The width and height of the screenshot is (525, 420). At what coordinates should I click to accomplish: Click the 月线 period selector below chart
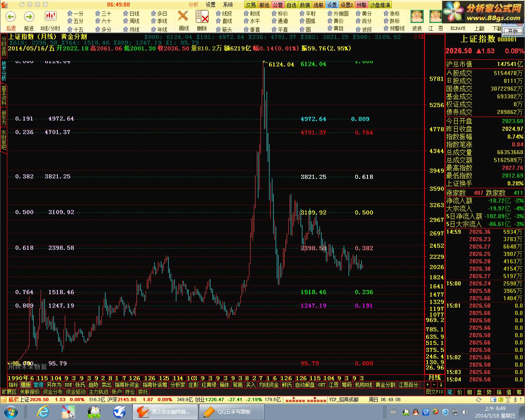pos(434,377)
